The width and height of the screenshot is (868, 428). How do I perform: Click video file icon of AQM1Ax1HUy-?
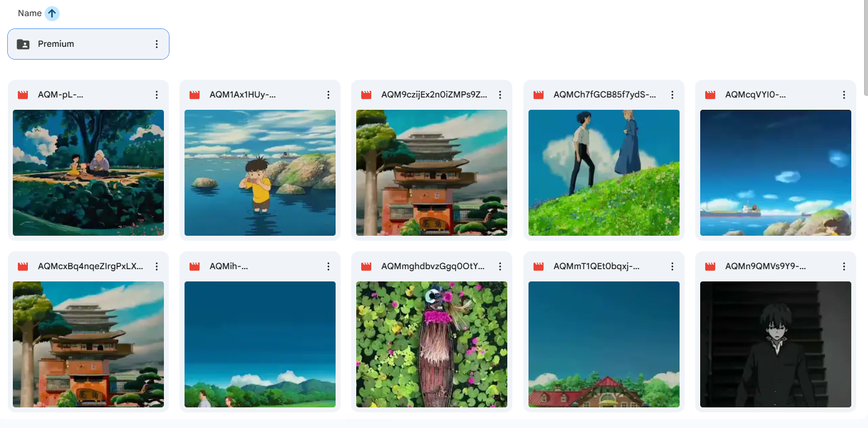point(195,95)
